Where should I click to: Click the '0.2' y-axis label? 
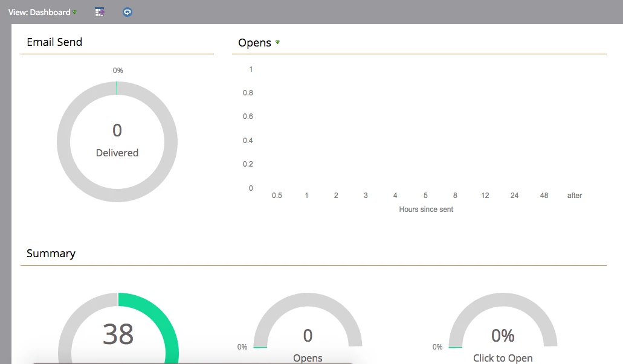248,164
